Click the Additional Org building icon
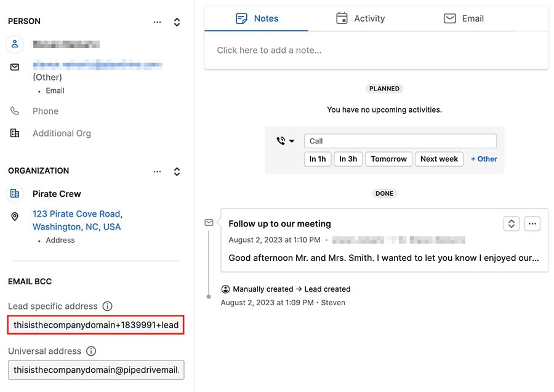This screenshot has width=554, height=392. (x=15, y=133)
